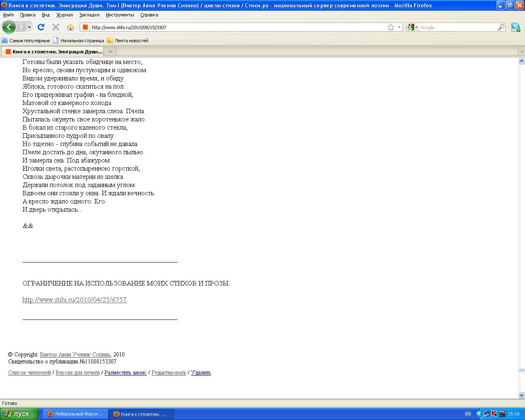525x420 pixels.
Task: Bookmark this page with the star icon
Action: (x=391, y=27)
